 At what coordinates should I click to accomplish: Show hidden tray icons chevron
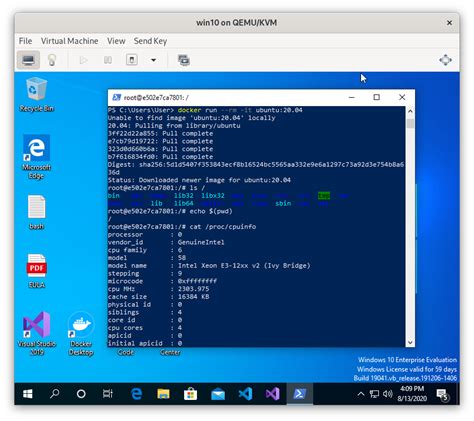[x=361, y=394]
